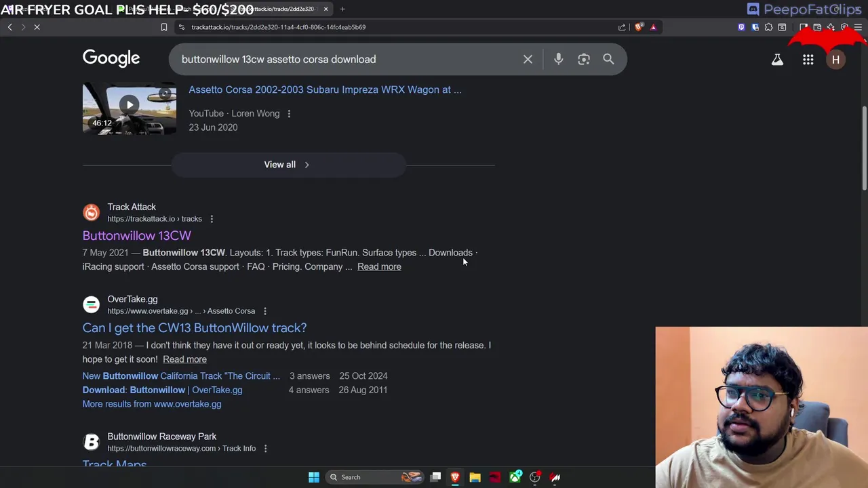Open File Explorer from the taskbar
Image resolution: width=868 pixels, height=488 pixels.
point(475,477)
